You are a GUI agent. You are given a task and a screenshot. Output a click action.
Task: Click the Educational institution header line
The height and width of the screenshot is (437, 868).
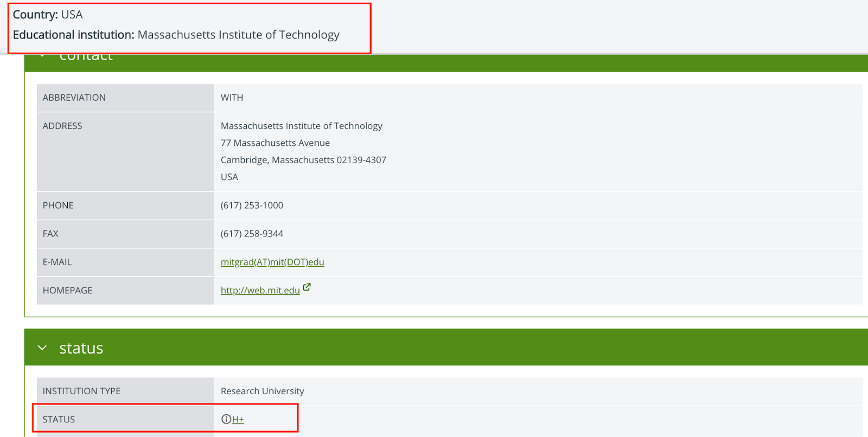click(x=176, y=35)
